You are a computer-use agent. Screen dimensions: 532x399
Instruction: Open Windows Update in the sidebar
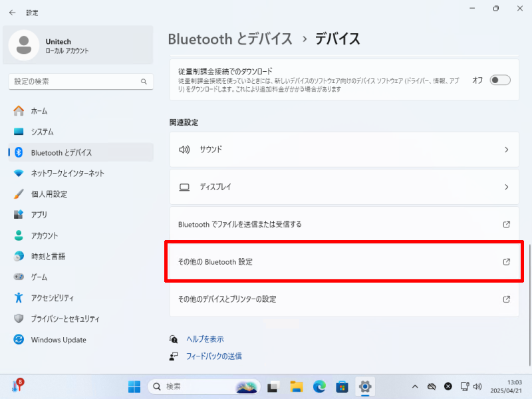coord(80,339)
